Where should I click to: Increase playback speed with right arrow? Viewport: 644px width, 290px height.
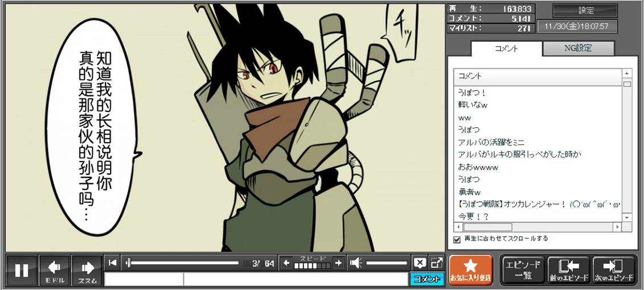[x=338, y=263]
